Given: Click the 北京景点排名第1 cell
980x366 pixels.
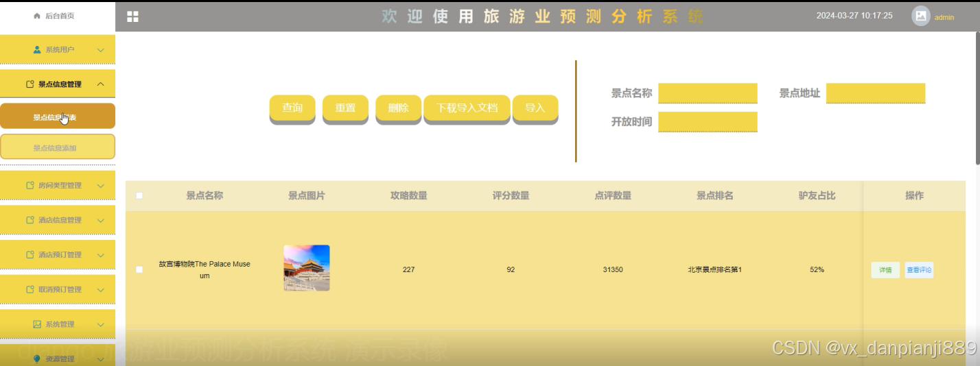Looking at the screenshot, I should [x=715, y=269].
